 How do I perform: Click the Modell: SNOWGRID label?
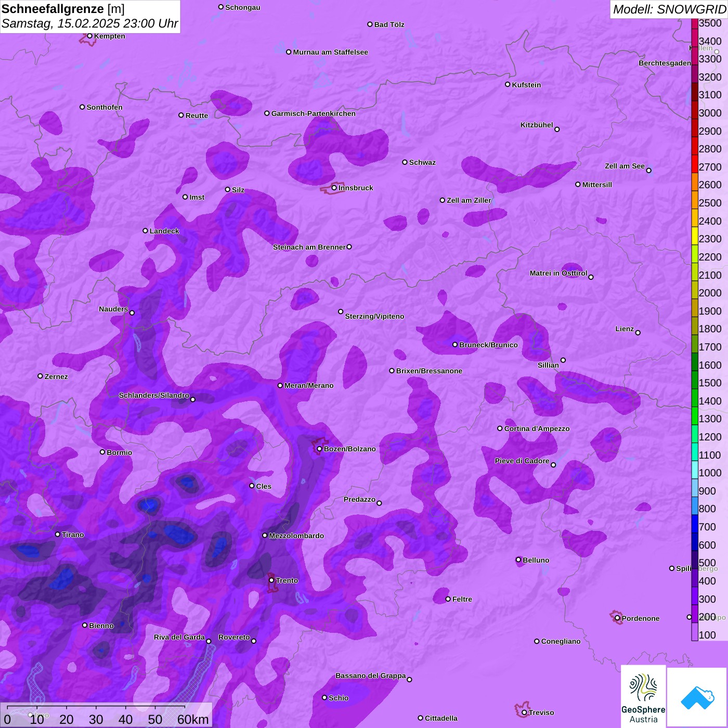(669, 9)
